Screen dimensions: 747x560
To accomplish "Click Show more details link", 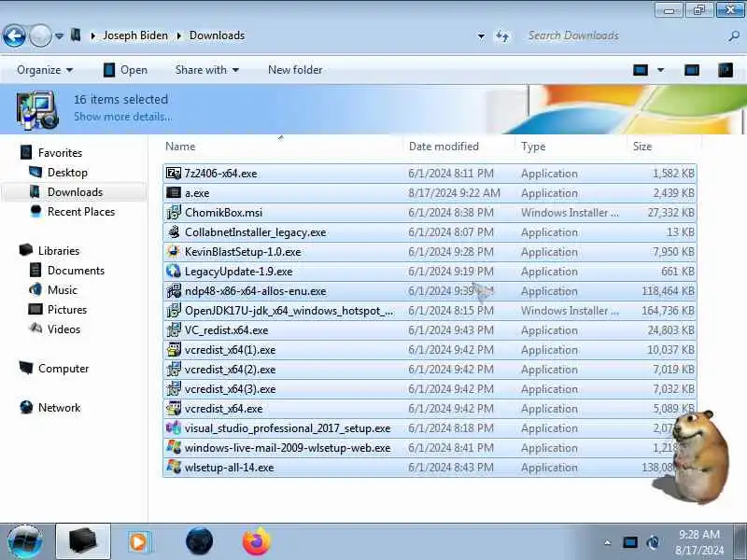I will [122, 117].
